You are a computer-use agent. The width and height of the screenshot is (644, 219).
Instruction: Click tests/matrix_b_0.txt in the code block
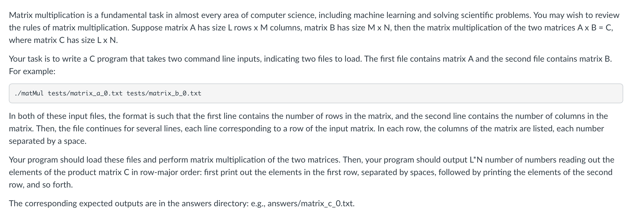point(164,93)
